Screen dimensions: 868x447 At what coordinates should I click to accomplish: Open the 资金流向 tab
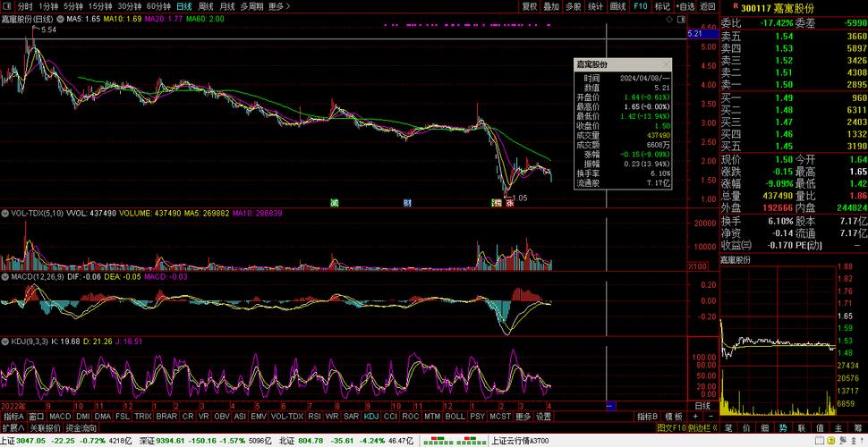pos(81,427)
